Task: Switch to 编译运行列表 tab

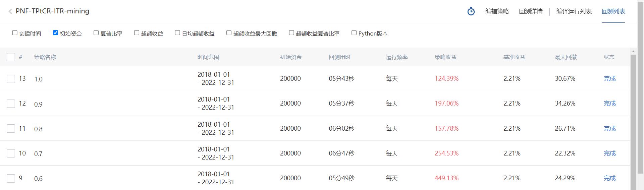Action: click(x=574, y=11)
